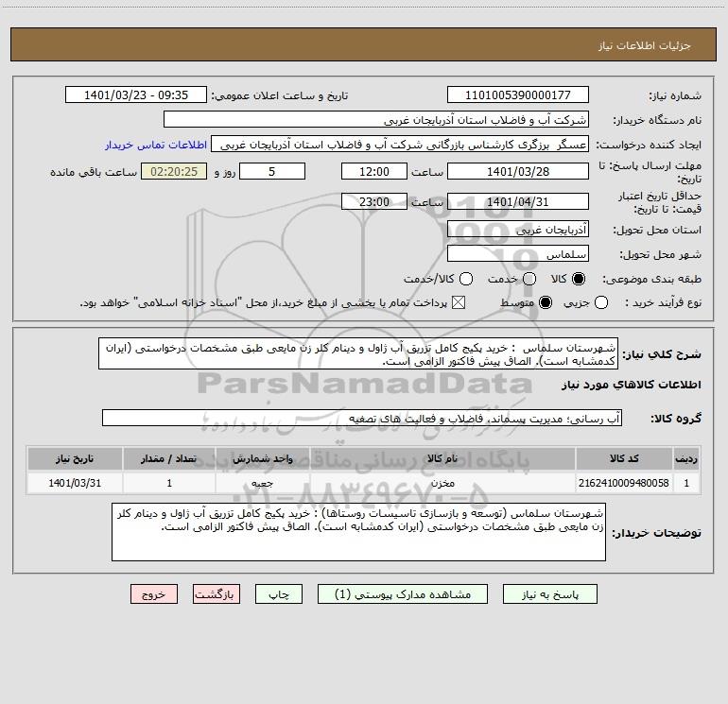This screenshot has height=704, width=728.
Task: Click the buyer organization name field
Action: tap(376, 120)
